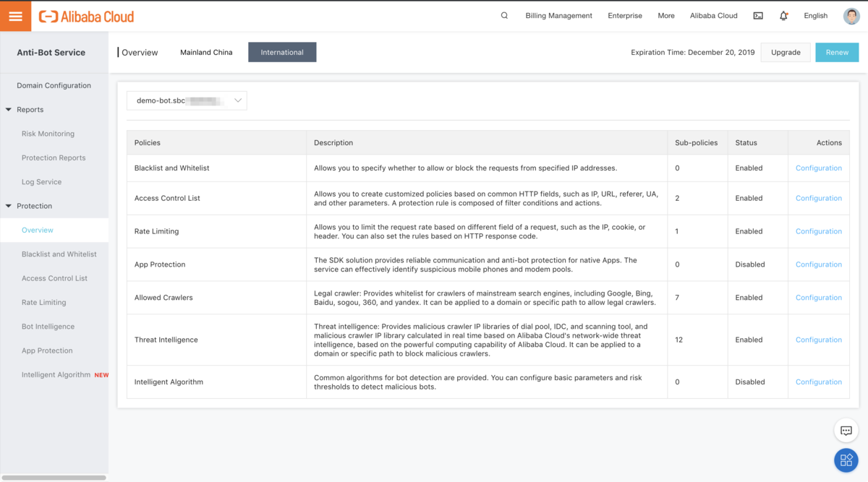
Task: Click the Policies column header
Action: [148, 142]
